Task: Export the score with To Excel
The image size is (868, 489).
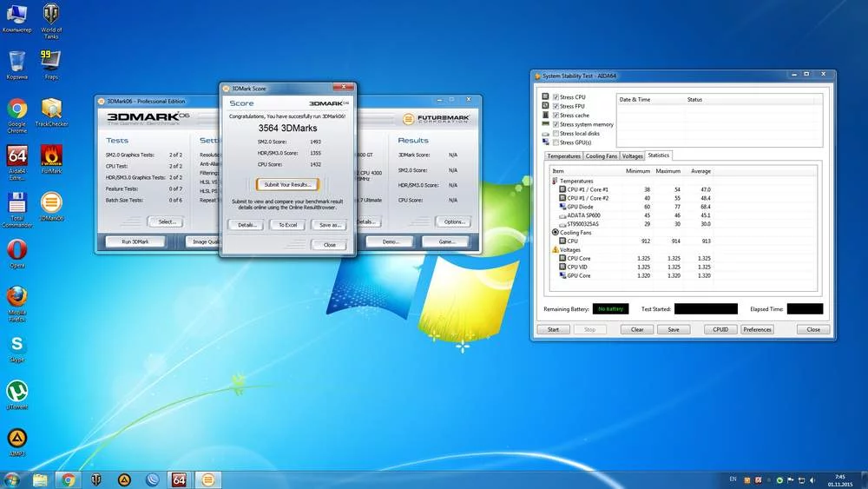Action: 287,224
